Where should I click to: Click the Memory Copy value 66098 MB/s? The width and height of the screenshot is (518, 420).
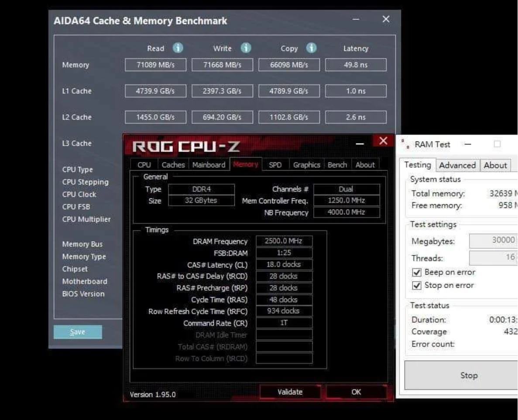point(289,65)
